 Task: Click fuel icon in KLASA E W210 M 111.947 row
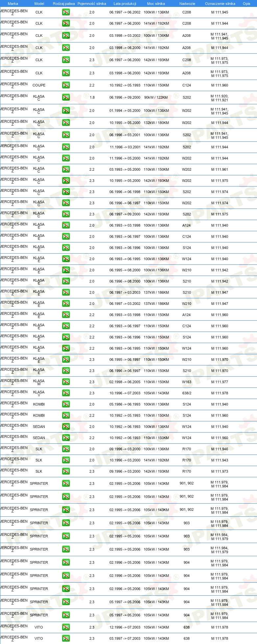pyautogui.click(x=66, y=304)
